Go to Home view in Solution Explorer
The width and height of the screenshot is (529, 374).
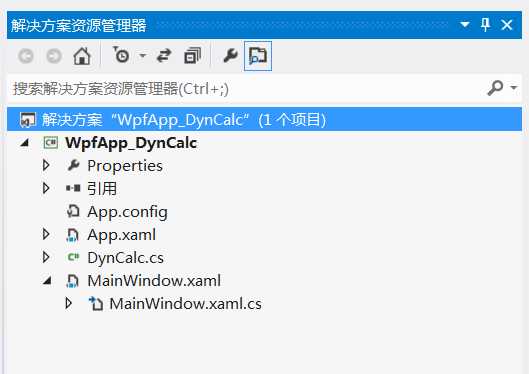coord(82,56)
